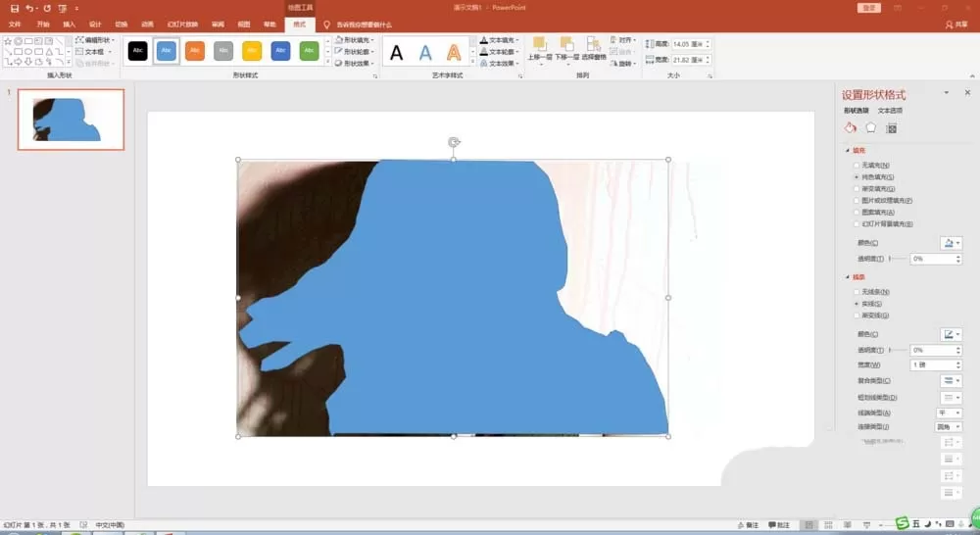Open the Effects pentagon icon in format pane

click(x=870, y=128)
